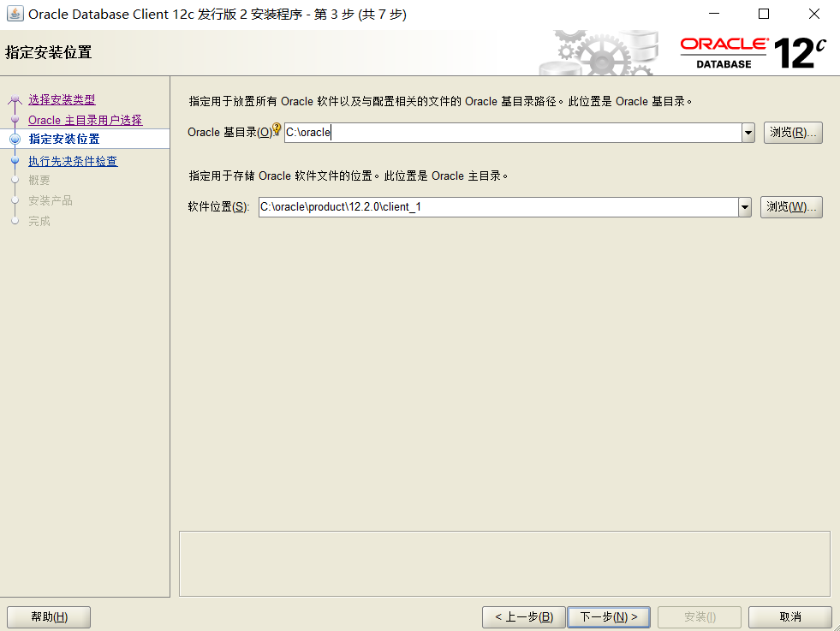The image size is (840, 631).
Task: Minimize the Oracle installer window
Action: (x=714, y=14)
